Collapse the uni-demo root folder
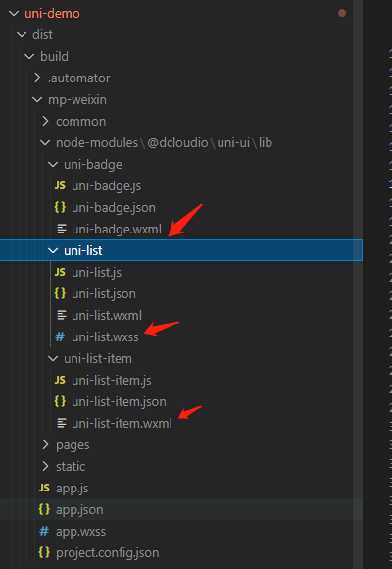This screenshot has width=392, height=569. pyautogui.click(x=14, y=14)
